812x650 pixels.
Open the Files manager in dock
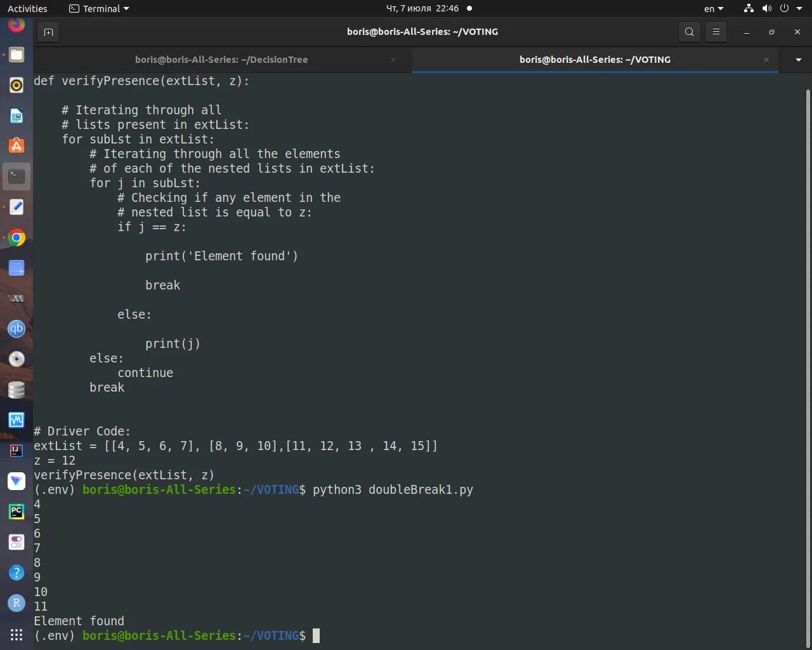click(x=16, y=55)
